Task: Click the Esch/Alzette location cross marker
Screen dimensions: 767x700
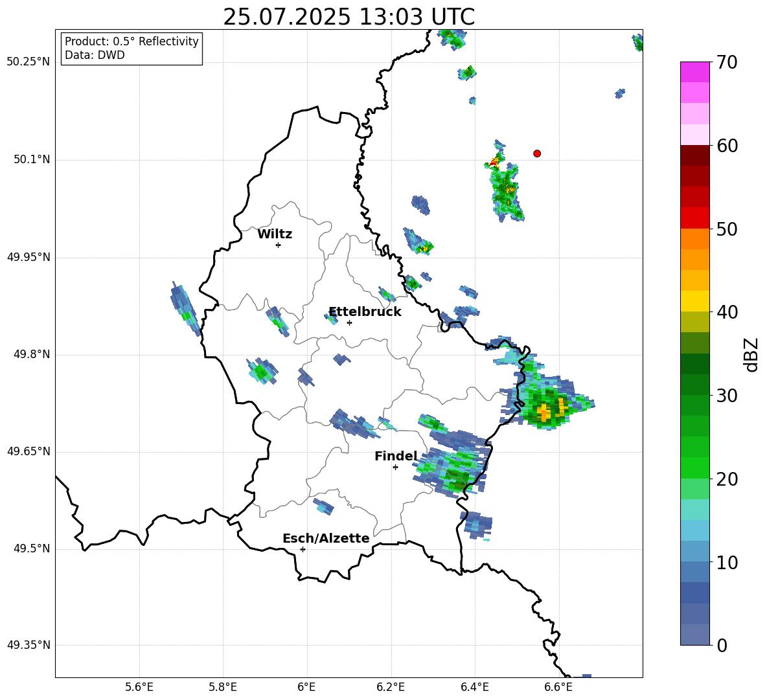Action: click(x=303, y=549)
